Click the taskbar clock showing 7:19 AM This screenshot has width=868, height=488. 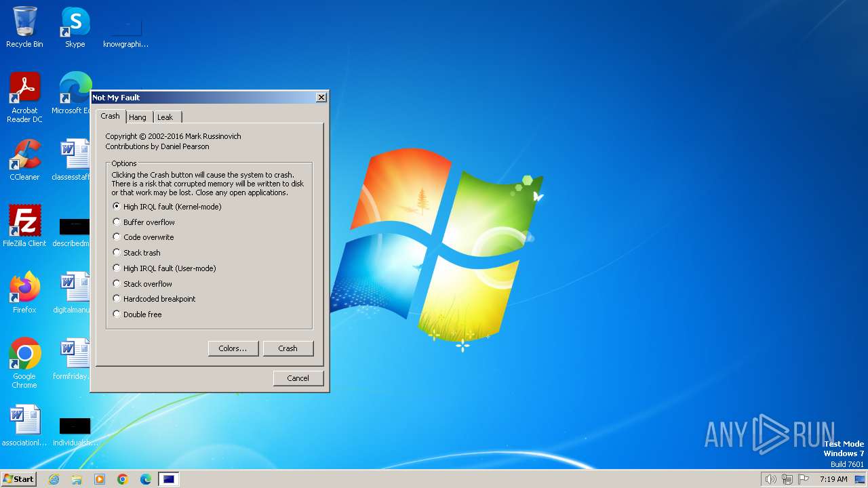[x=833, y=479]
